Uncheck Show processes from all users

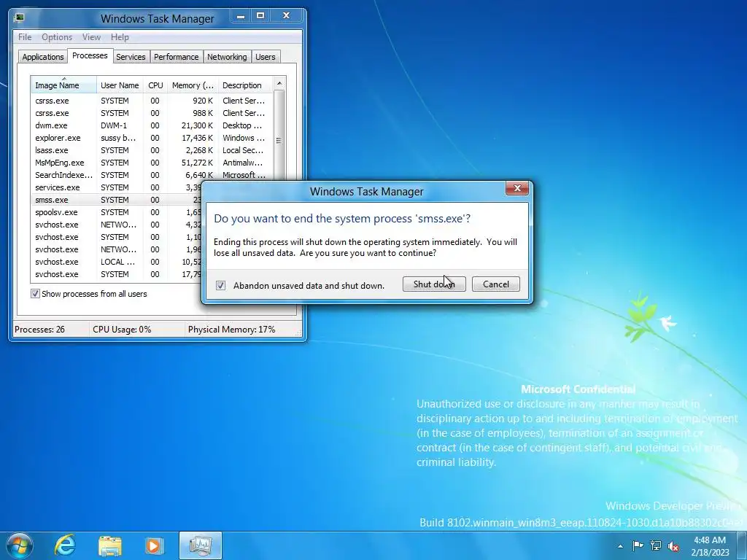tap(35, 293)
